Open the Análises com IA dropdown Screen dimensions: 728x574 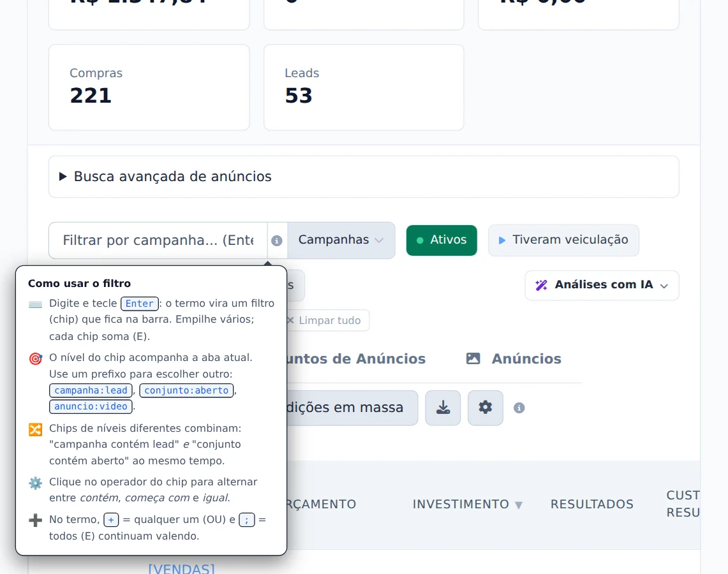point(602,285)
